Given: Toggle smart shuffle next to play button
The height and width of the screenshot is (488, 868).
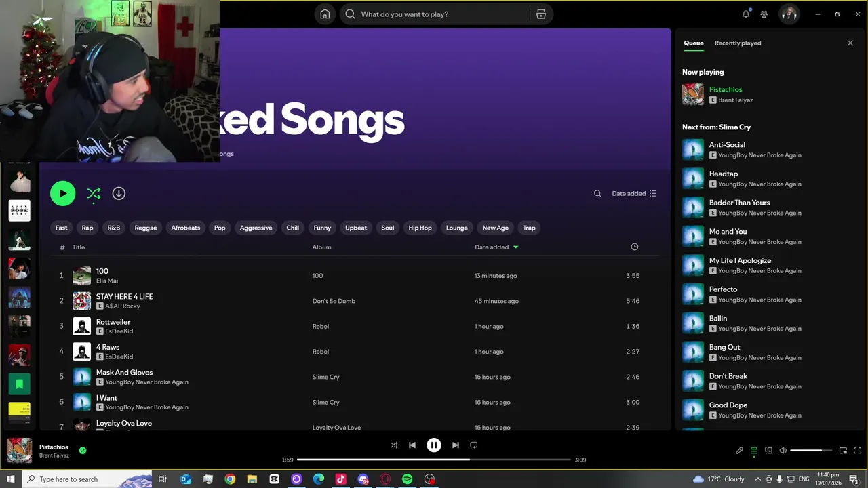Looking at the screenshot, I should [x=94, y=194].
